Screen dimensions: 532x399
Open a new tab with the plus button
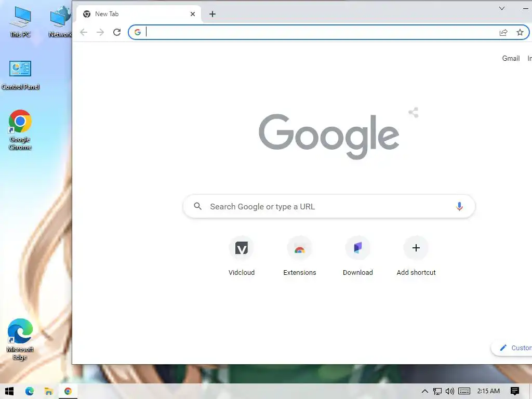[x=212, y=14]
